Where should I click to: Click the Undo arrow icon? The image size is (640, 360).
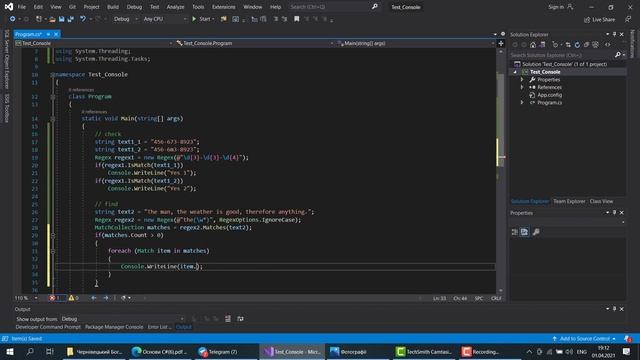pyautogui.click(x=83, y=19)
